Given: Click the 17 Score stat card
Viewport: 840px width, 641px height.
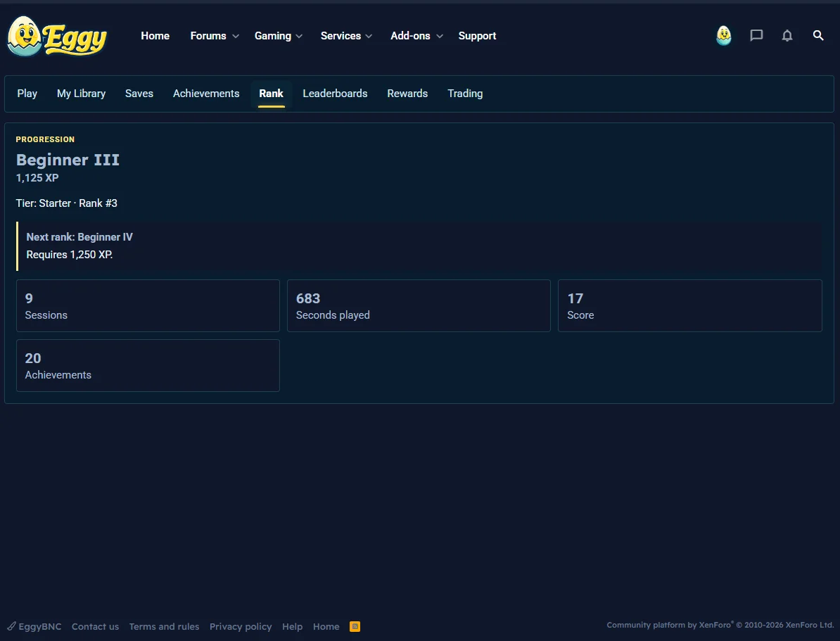Looking at the screenshot, I should point(690,305).
